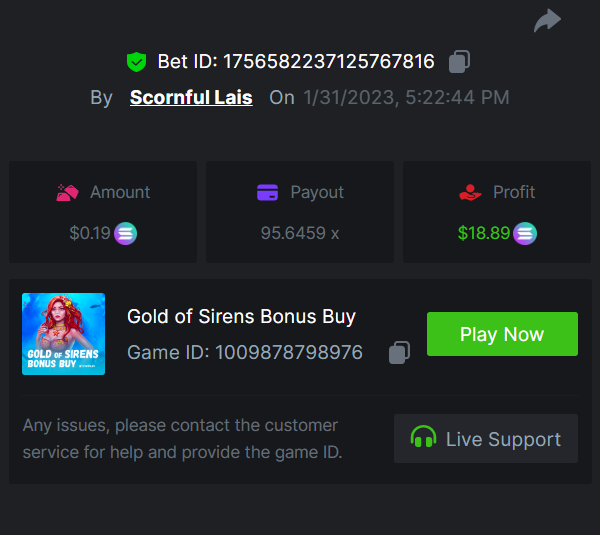The width and height of the screenshot is (600, 535).
Task: Click the 95.6459 x payout value
Action: tap(300, 234)
